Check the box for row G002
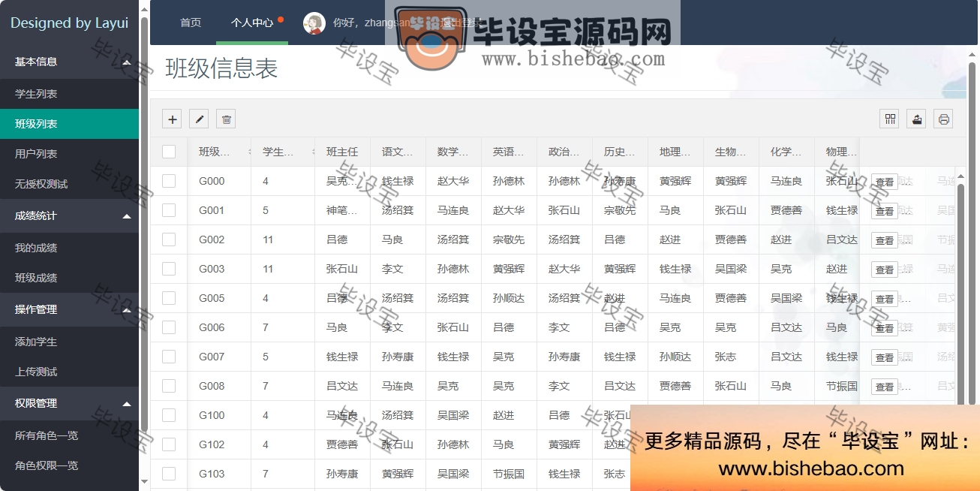Screen dimensions: 980x491 (x=169, y=239)
